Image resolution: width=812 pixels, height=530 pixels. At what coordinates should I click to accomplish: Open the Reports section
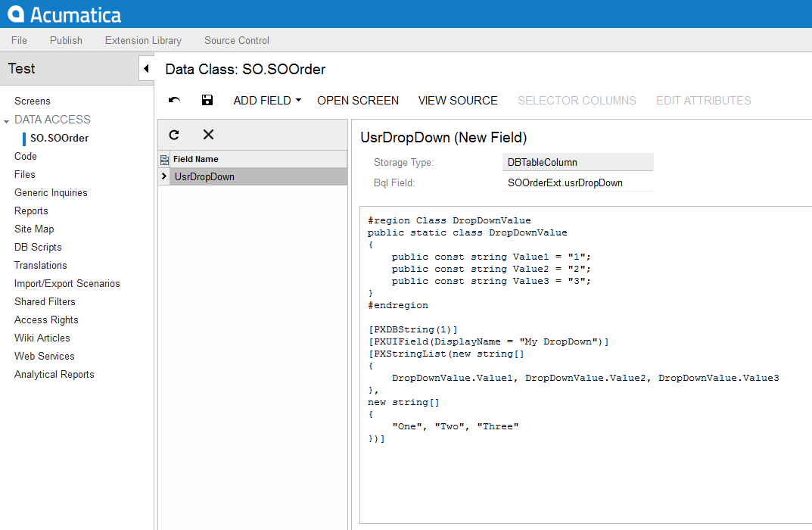(31, 210)
